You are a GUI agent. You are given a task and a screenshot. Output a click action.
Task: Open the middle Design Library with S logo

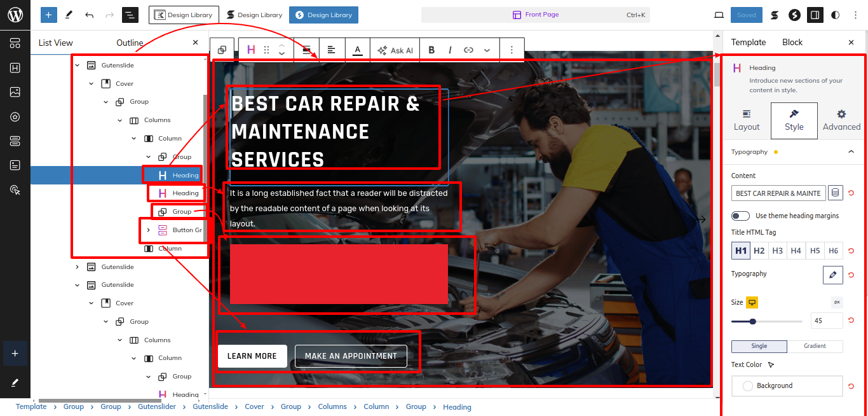[254, 15]
